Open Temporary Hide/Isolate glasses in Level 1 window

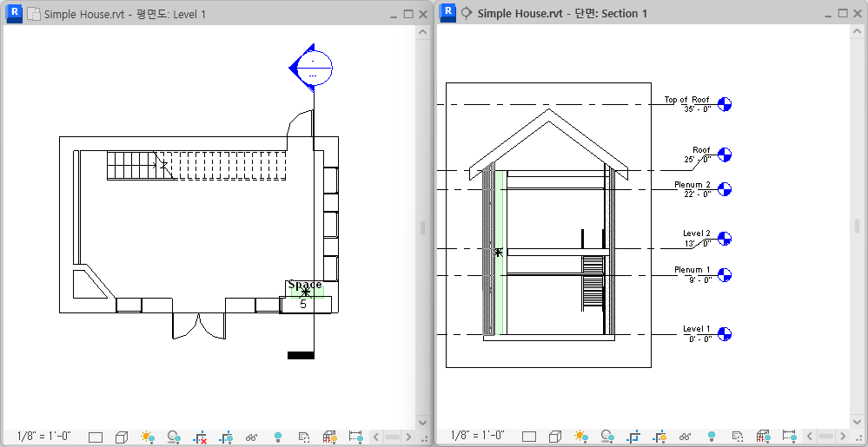pyautogui.click(x=252, y=437)
